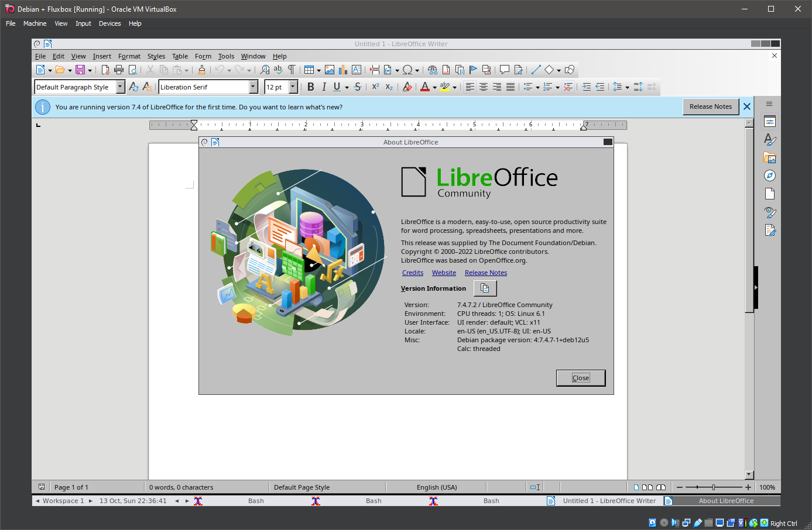Click the Insert Chart icon
Image resolution: width=812 pixels, height=530 pixels.
pos(343,70)
